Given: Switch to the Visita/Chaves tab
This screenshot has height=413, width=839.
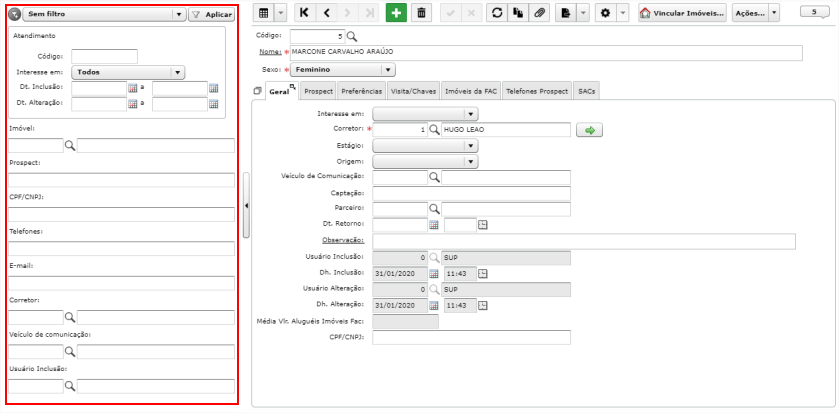Looking at the screenshot, I should pos(414,91).
